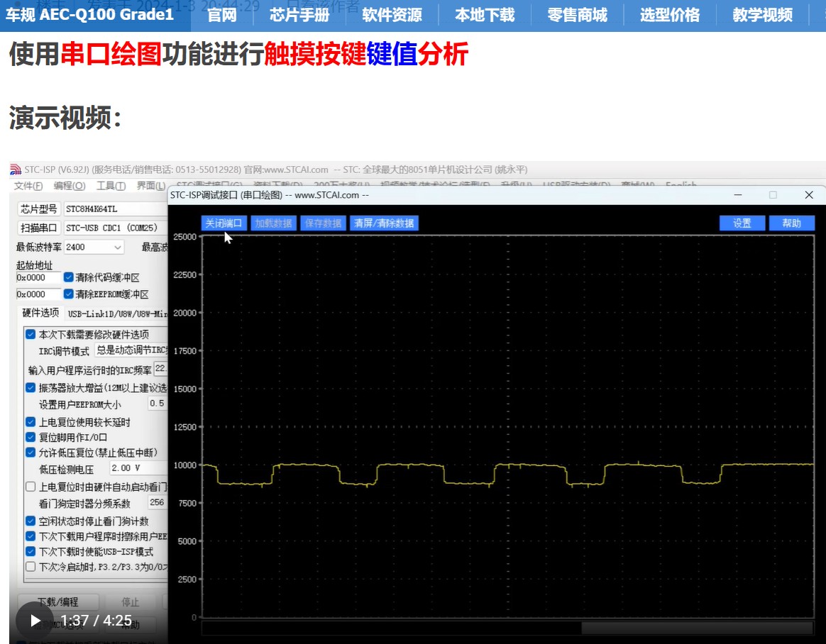Open the 帮助 button in plot window
The height and width of the screenshot is (644, 826).
(791, 223)
